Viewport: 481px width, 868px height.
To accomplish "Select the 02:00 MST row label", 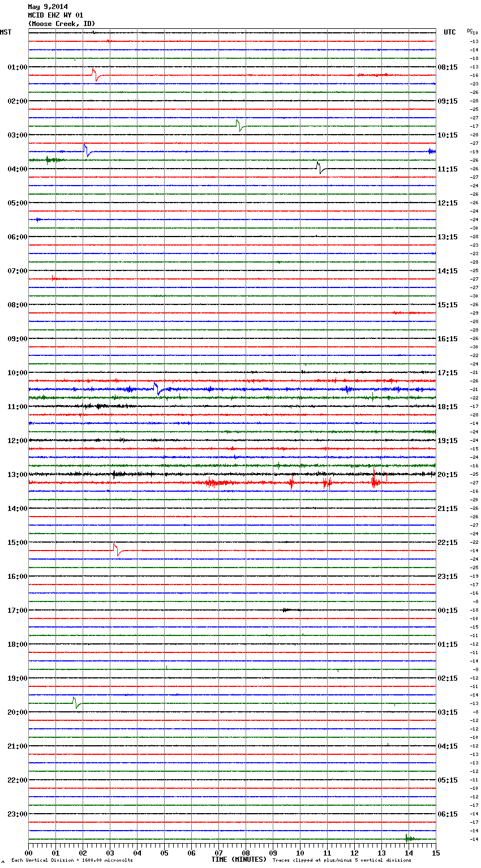I will 18,101.
